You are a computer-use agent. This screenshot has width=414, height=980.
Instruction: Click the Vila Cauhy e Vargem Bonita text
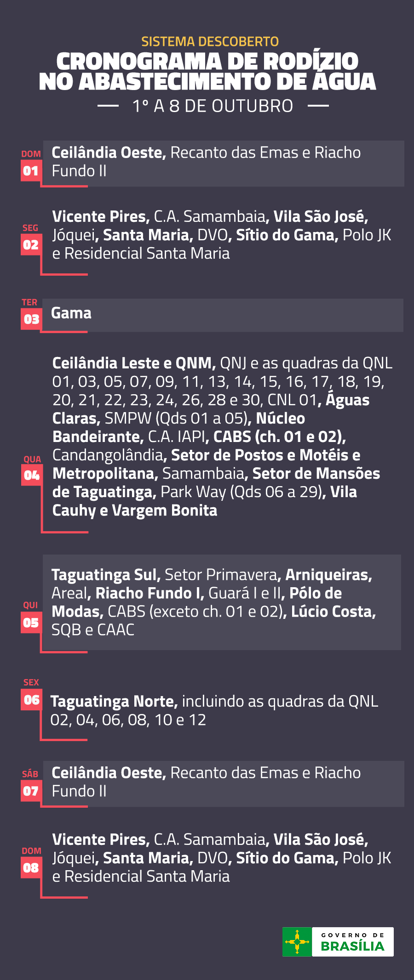tap(135, 510)
